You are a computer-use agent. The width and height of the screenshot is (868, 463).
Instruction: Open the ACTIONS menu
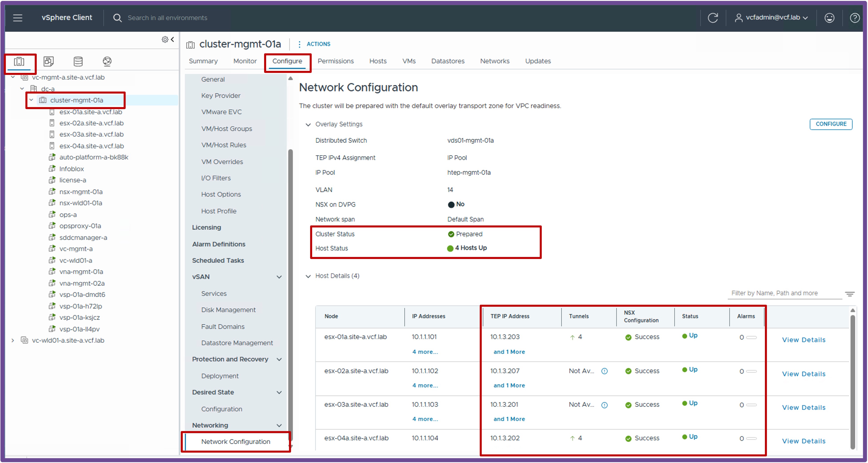(319, 44)
